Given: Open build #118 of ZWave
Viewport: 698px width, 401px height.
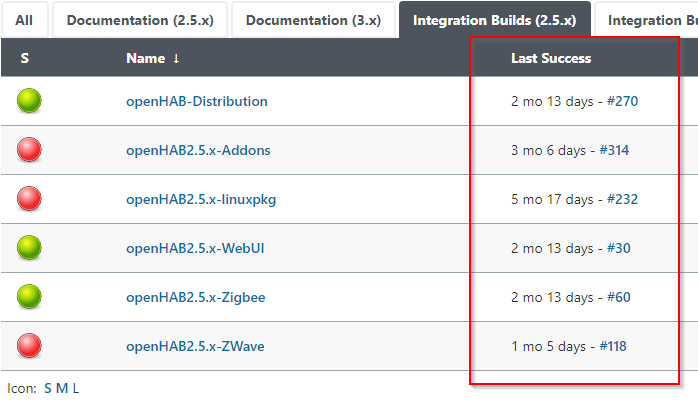Looking at the screenshot, I should click(613, 346).
